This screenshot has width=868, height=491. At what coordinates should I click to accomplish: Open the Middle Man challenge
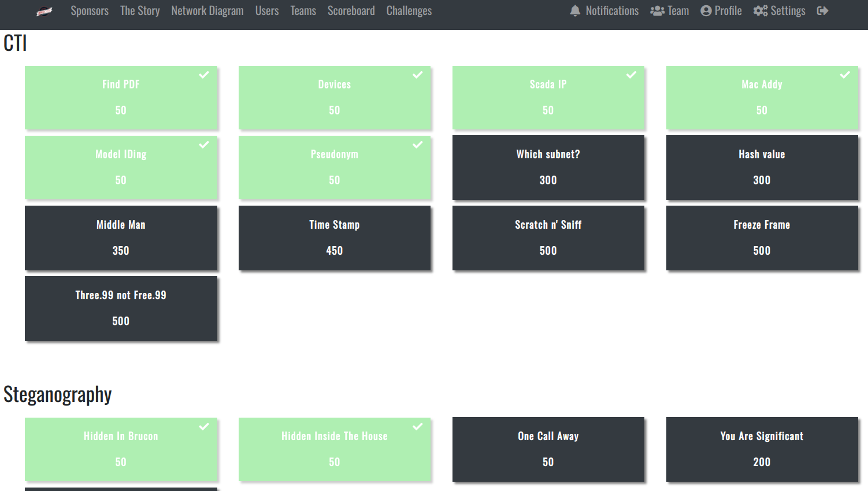coord(121,238)
